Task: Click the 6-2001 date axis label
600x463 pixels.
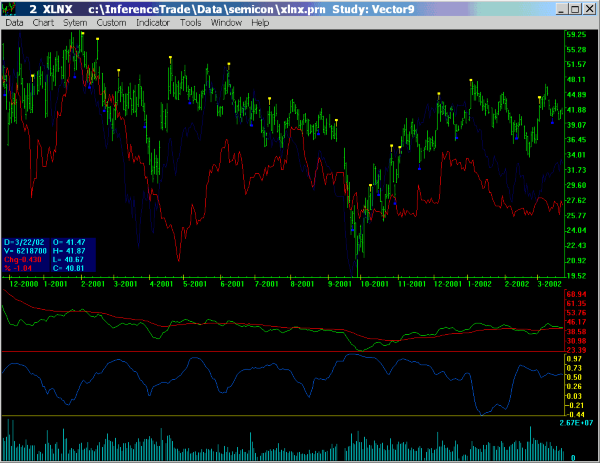Action: click(x=232, y=284)
